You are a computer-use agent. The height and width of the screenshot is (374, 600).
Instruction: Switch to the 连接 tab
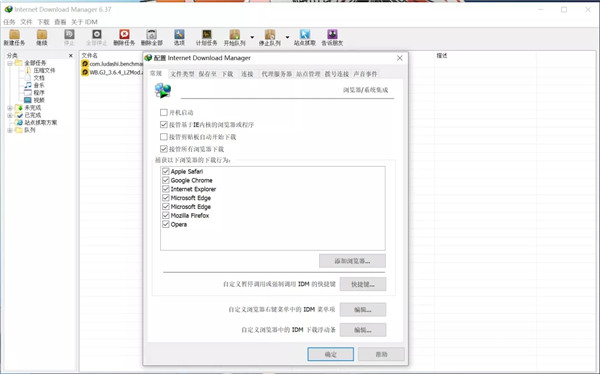click(x=247, y=74)
